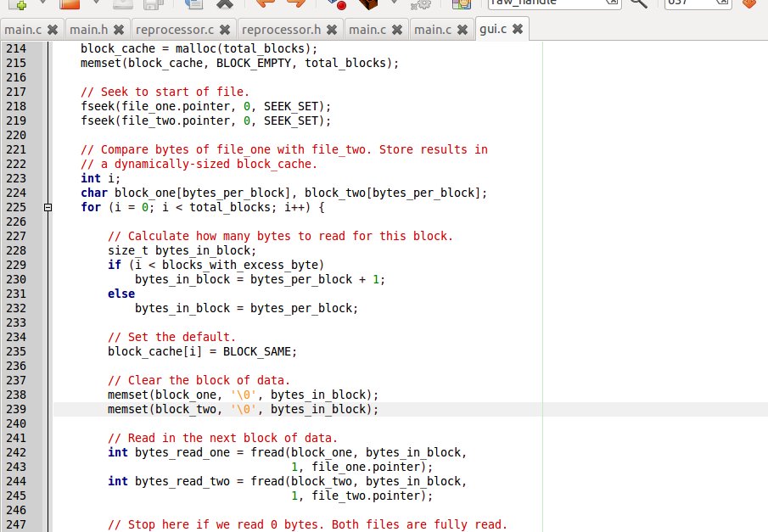Click the "int bytes_read_one = fread" line

(287, 452)
